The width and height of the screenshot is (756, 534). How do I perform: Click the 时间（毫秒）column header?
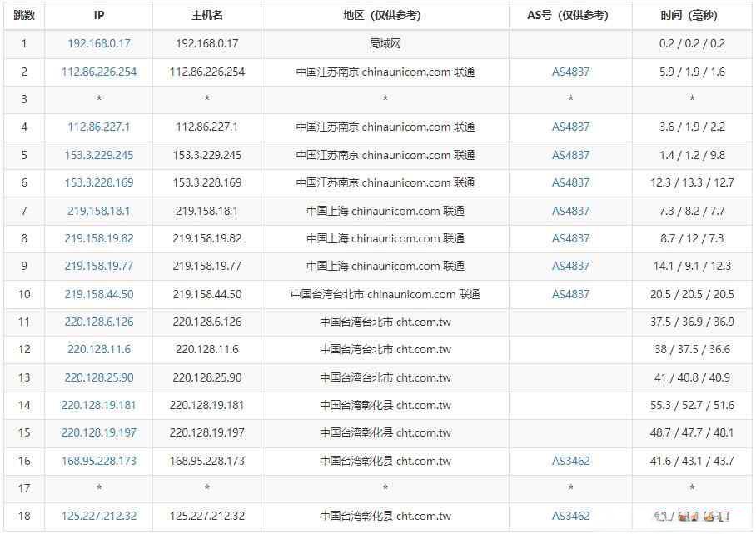(693, 16)
